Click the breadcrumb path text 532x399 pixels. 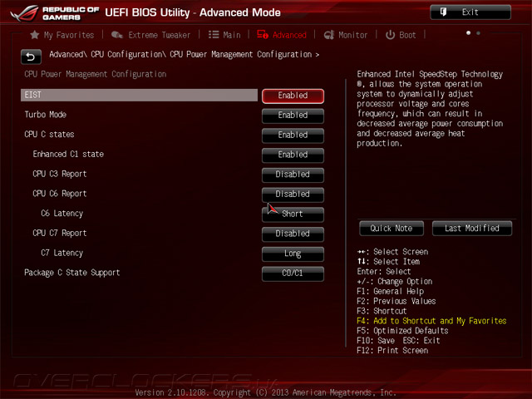185,54
